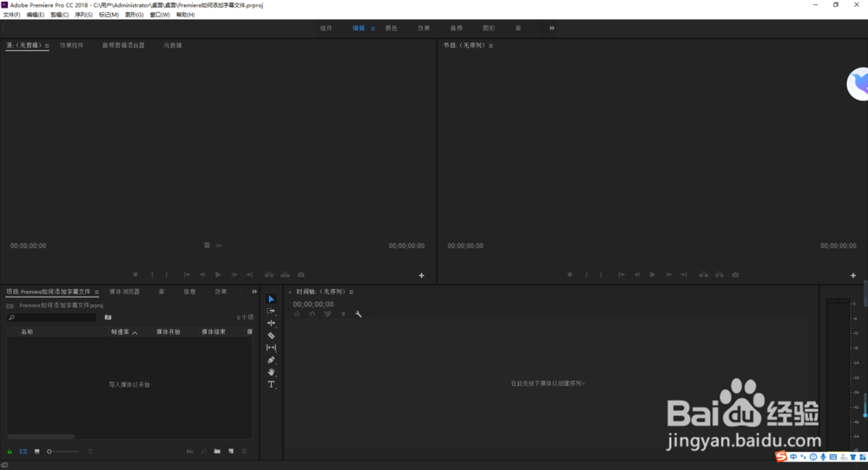Switch to 信息 panel tab
This screenshot has width=868, height=470.
tap(190, 291)
